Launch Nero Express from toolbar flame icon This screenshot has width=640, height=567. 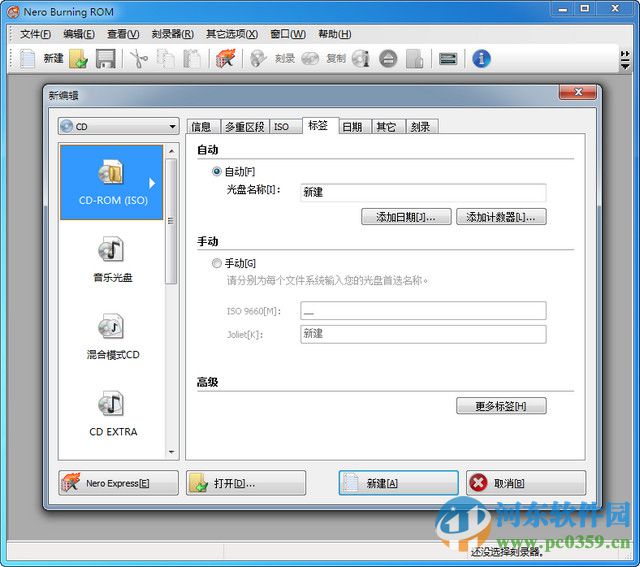click(226, 59)
